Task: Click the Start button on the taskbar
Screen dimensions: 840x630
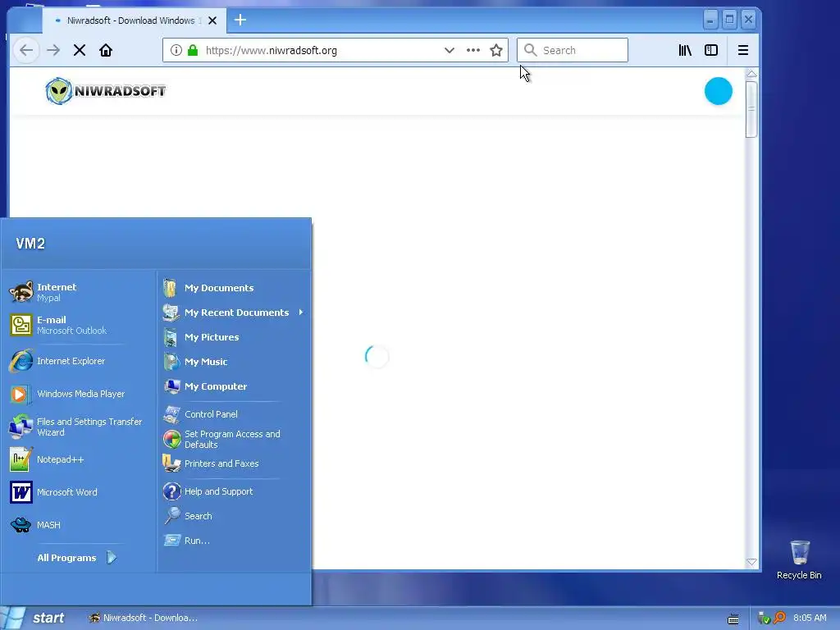Action: click(x=34, y=618)
